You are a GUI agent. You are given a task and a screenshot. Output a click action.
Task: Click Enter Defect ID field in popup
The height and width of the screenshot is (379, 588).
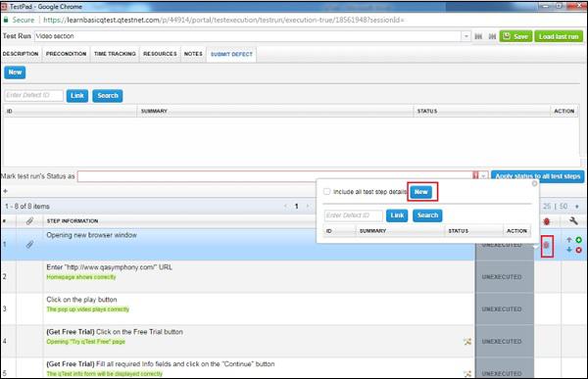[353, 215]
